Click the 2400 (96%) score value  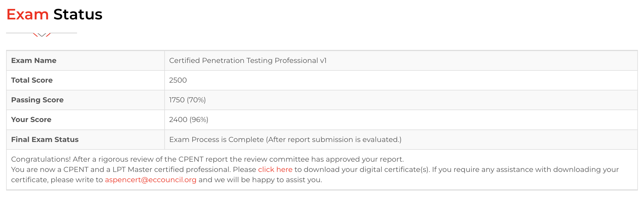(x=189, y=120)
